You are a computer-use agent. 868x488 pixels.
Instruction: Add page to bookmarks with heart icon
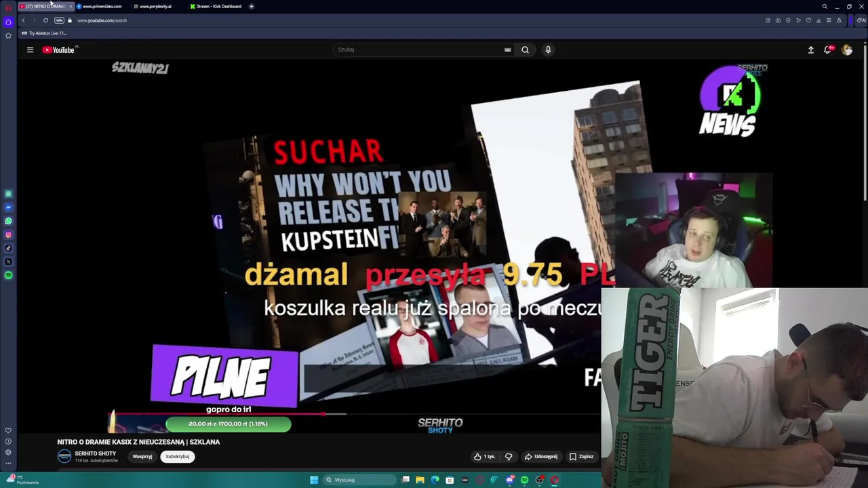click(x=808, y=20)
